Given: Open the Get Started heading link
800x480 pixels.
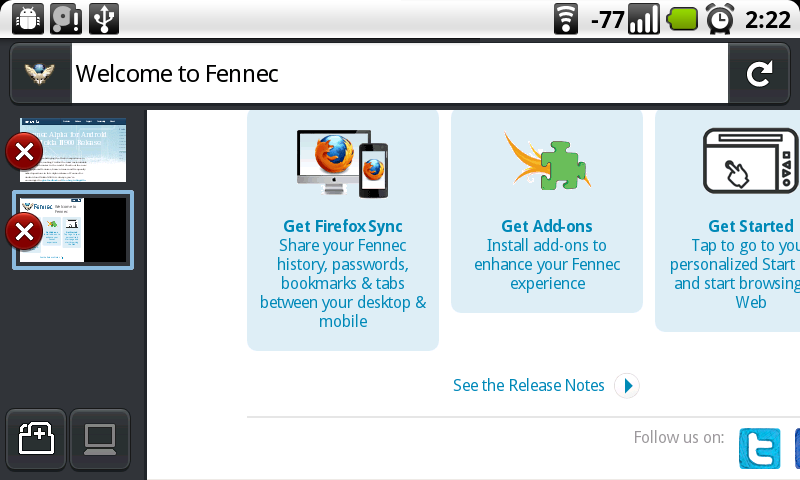Looking at the screenshot, I should point(751,226).
